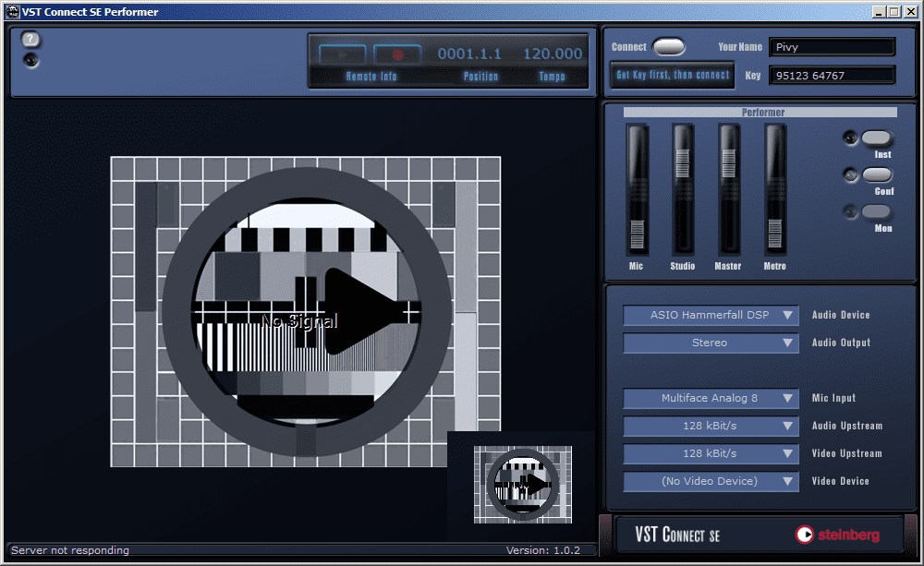The image size is (924, 566).
Task: Click the play transport button
Action: 343,54
